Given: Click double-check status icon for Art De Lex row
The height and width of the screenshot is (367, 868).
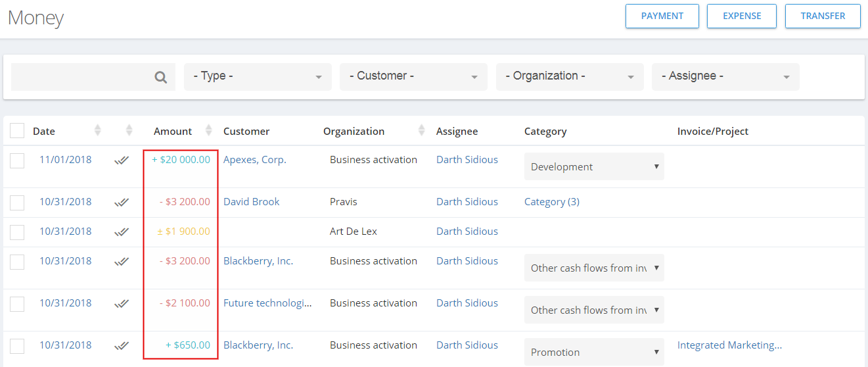Looking at the screenshot, I should tap(122, 232).
